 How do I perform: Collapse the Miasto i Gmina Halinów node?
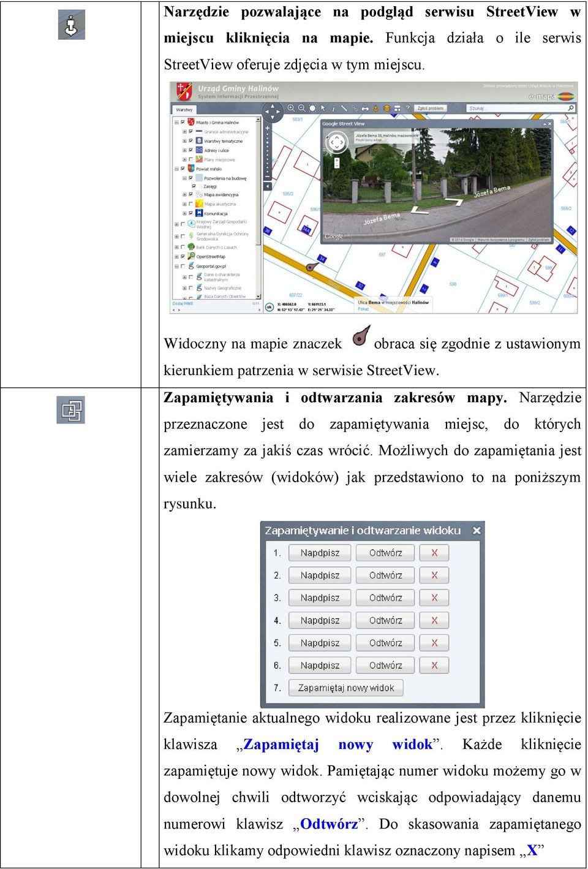176,122
